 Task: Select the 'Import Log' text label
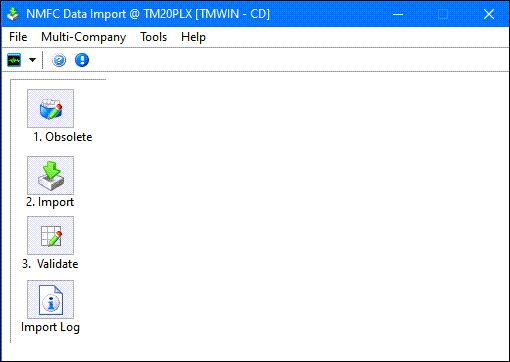(x=50, y=327)
